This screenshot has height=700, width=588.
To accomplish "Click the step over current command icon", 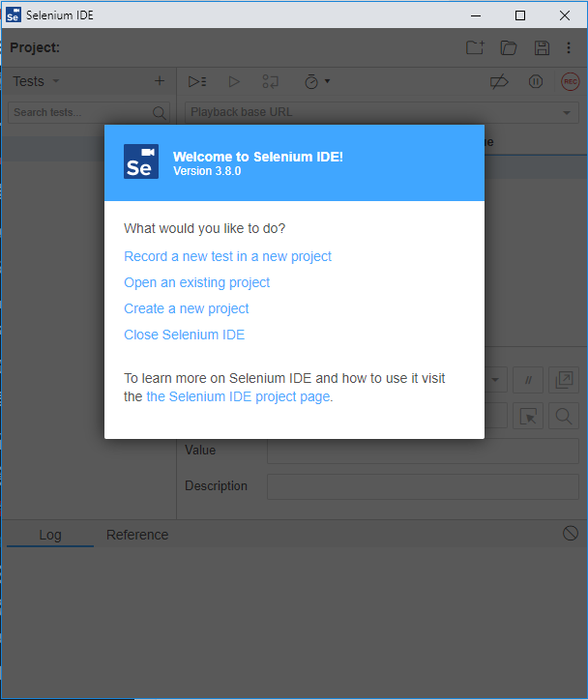I will coord(270,81).
